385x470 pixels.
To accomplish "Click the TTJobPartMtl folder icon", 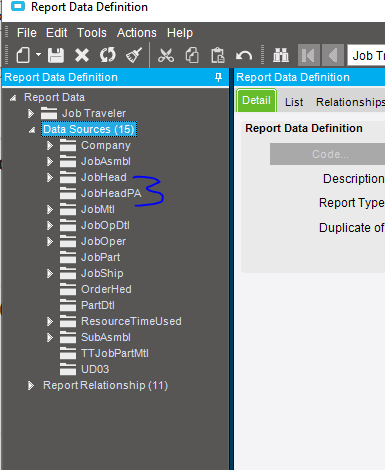I will [x=68, y=353].
